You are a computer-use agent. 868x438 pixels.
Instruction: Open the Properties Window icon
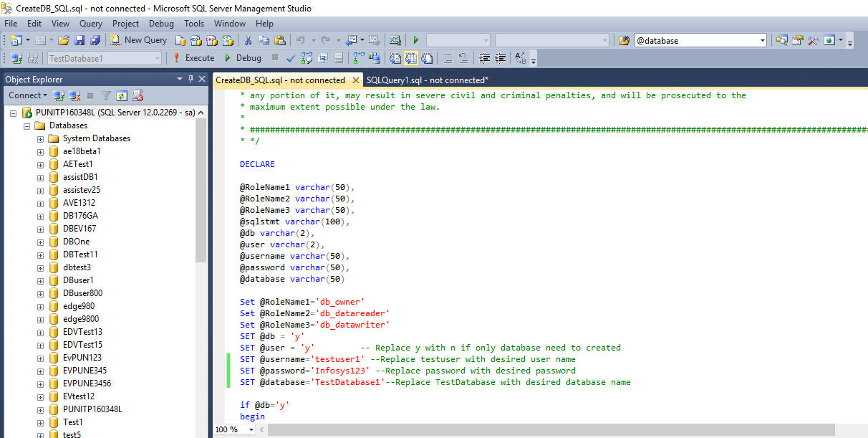point(797,40)
